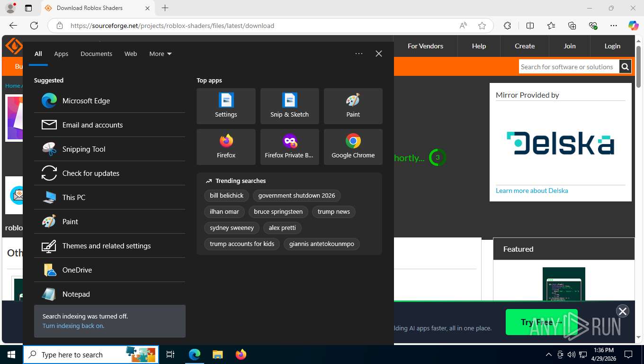Open Copilot icon in Edge toolbar
This screenshot has width=644, height=364.
pyautogui.click(x=633, y=26)
